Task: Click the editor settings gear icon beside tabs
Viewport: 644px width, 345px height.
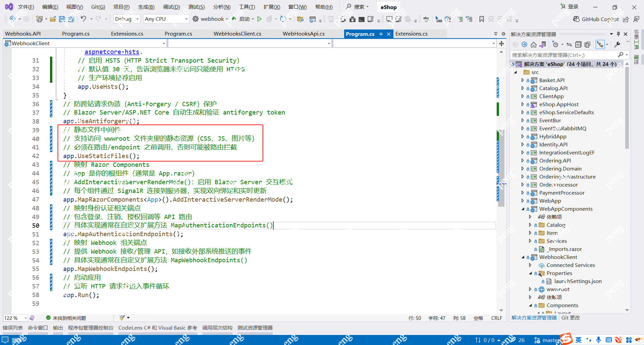Action: click(503, 34)
